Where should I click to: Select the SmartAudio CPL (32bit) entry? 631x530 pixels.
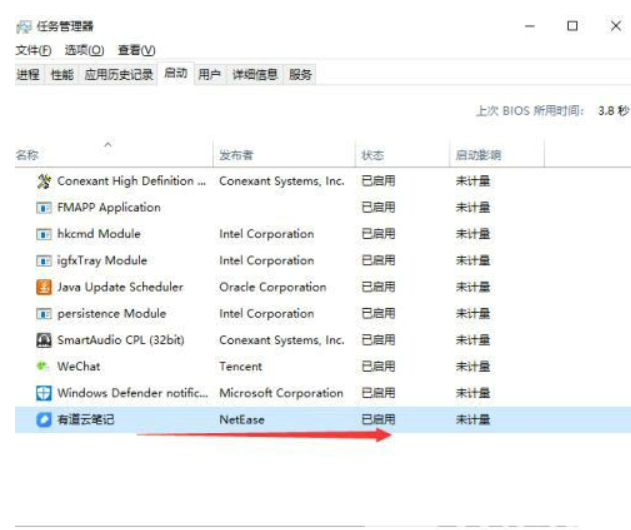121,340
